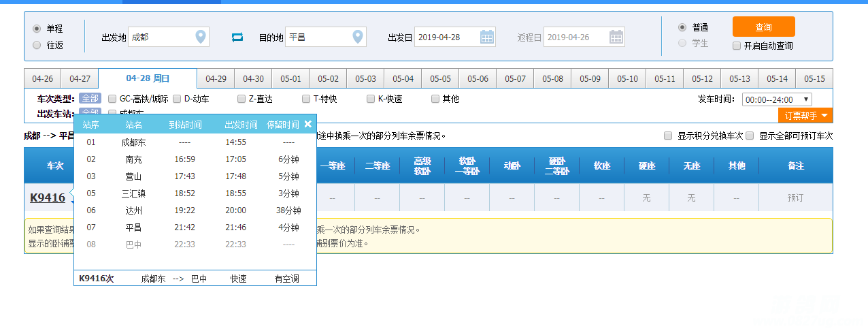Check the GC-高铁/城际 train type filter
The width and height of the screenshot is (868, 331).
[x=112, y=99]
